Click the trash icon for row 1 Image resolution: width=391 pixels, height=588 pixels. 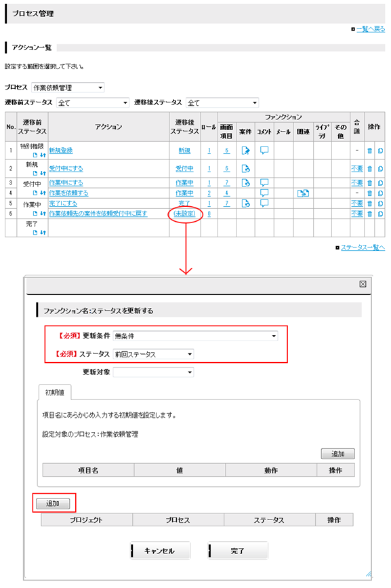[x=369, y=151]
